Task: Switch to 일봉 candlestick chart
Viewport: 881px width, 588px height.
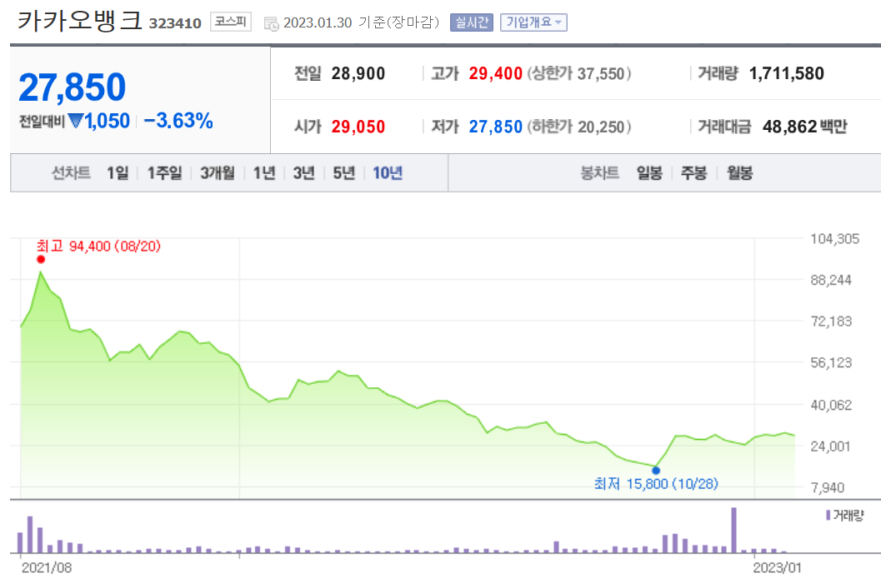Action: click(x=649, y=173)
